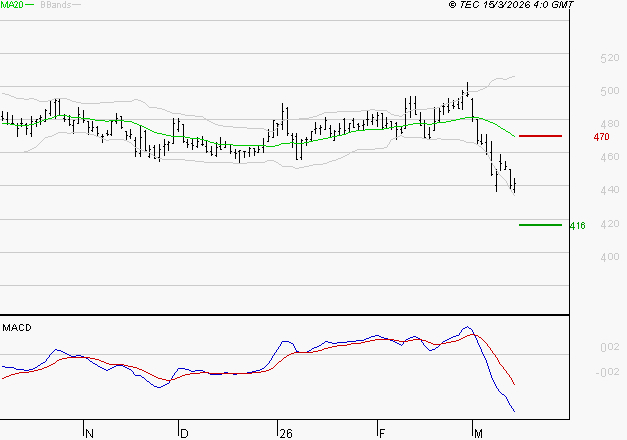Click the 460 price axis label
This screenshot has width=627, height=440.
(x=609, y=157)
